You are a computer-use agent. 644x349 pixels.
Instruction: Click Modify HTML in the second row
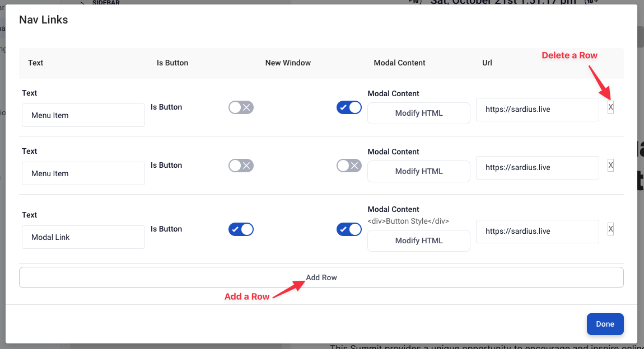(418, 172)
